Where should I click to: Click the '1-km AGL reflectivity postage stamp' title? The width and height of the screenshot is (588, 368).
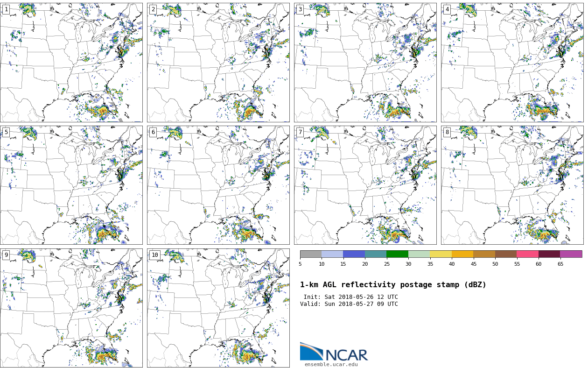pos(393,285)
